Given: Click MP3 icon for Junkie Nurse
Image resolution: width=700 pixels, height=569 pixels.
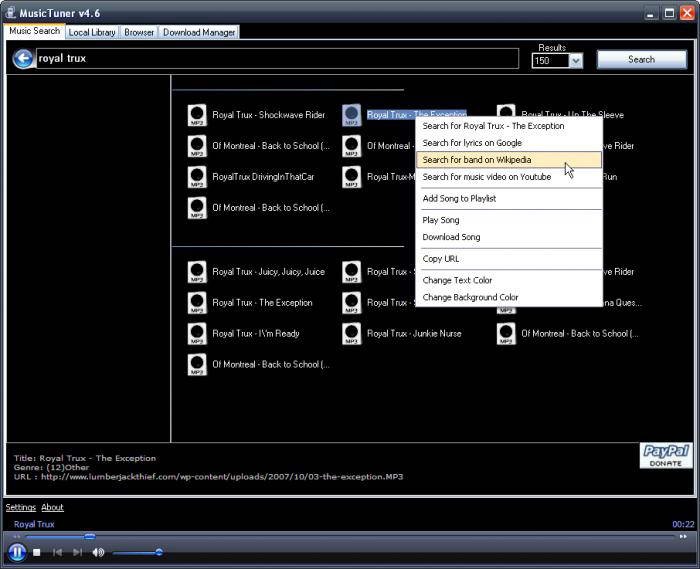Looking at the screenshot, I should 351,334.
